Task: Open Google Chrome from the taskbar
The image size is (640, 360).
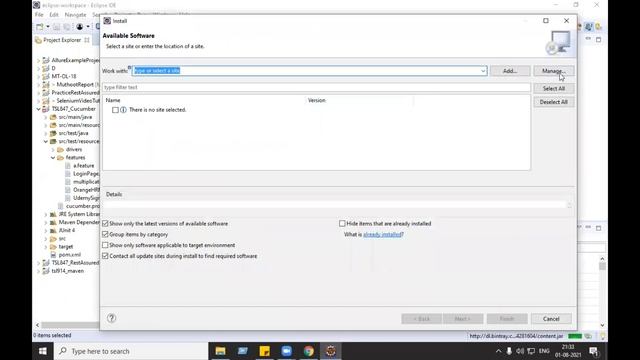Action: [309, 351]
